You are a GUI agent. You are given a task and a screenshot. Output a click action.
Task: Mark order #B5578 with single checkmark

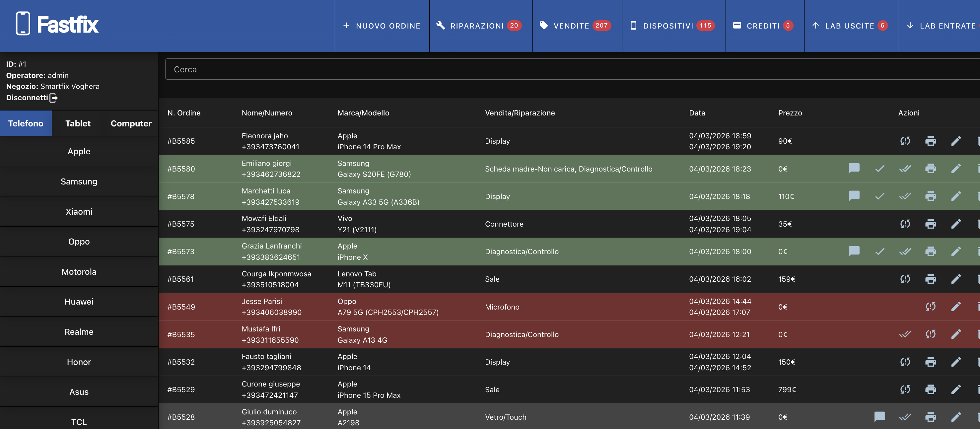coord(879,196)
